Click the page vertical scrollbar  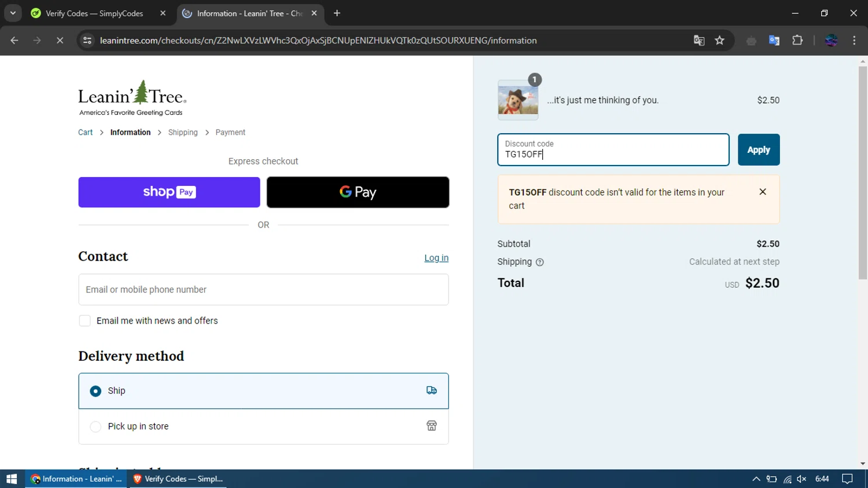[x=863, y=174]
